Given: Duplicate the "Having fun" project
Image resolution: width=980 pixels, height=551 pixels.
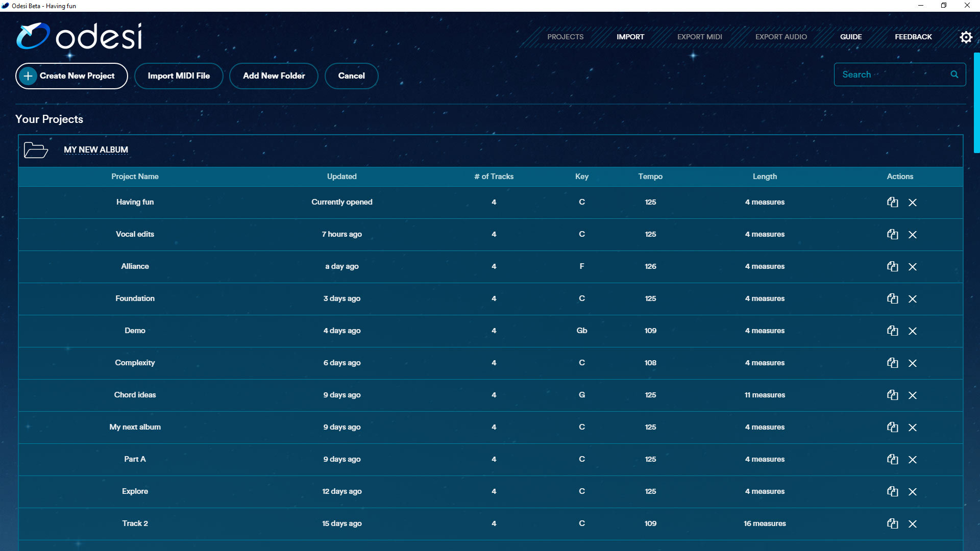Looking at the screenshot, I should (892, 202).
